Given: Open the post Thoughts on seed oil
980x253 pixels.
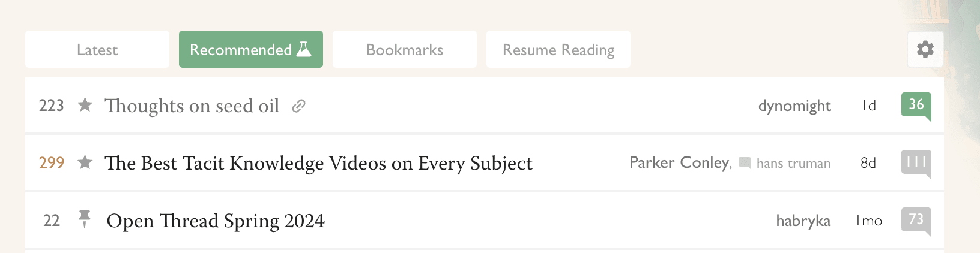Looking at the screenshot, I should (192, 106).
